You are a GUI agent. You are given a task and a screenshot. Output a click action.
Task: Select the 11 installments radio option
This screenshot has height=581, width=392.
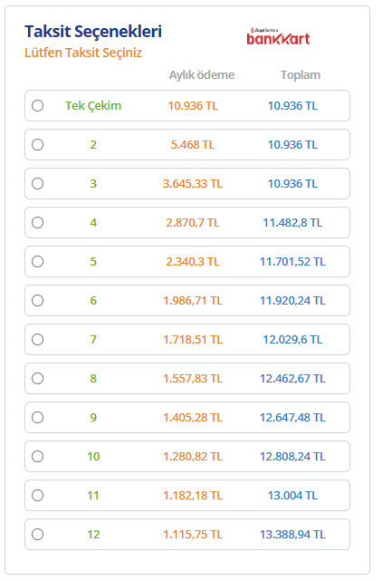(x=37, y=496)
